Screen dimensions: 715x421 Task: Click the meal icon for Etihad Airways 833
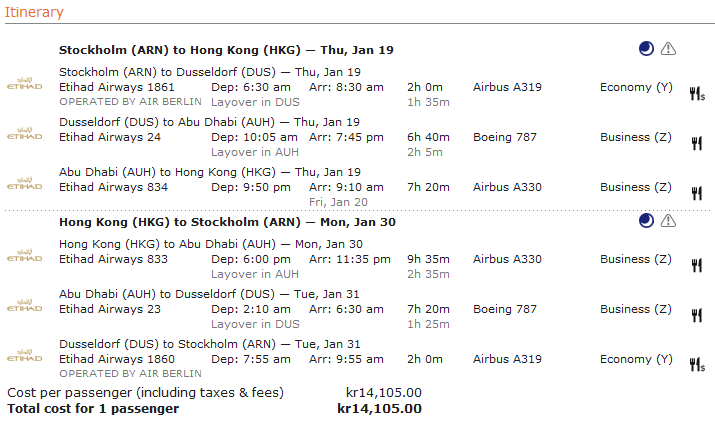pyautogui.click(x=696, y=266)
